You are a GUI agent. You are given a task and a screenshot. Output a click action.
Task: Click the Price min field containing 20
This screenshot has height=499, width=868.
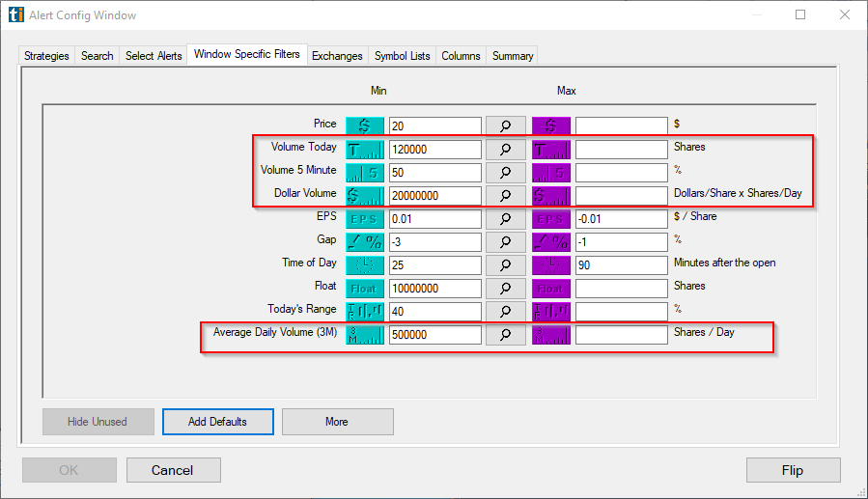point(435,125)
